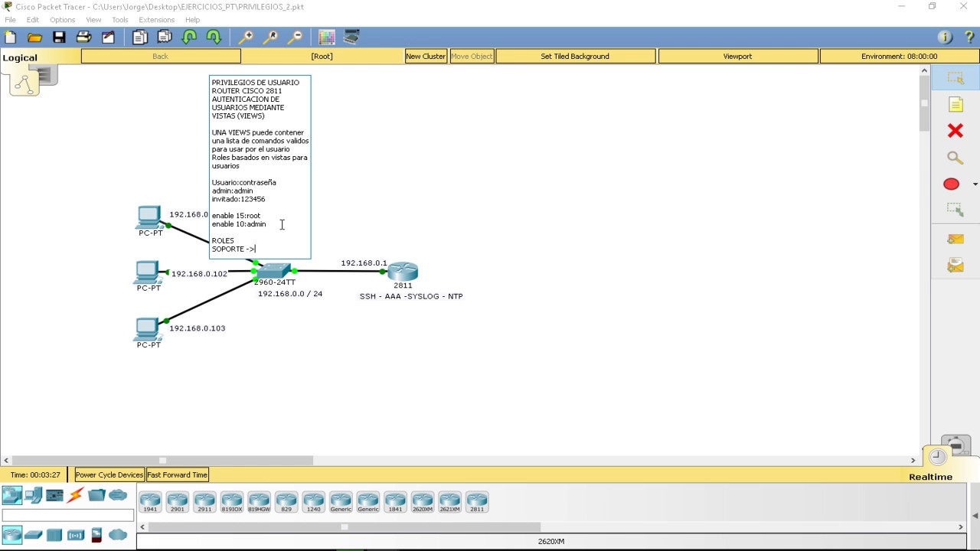
Task: Reset zoom level
Action: (270, 37)
